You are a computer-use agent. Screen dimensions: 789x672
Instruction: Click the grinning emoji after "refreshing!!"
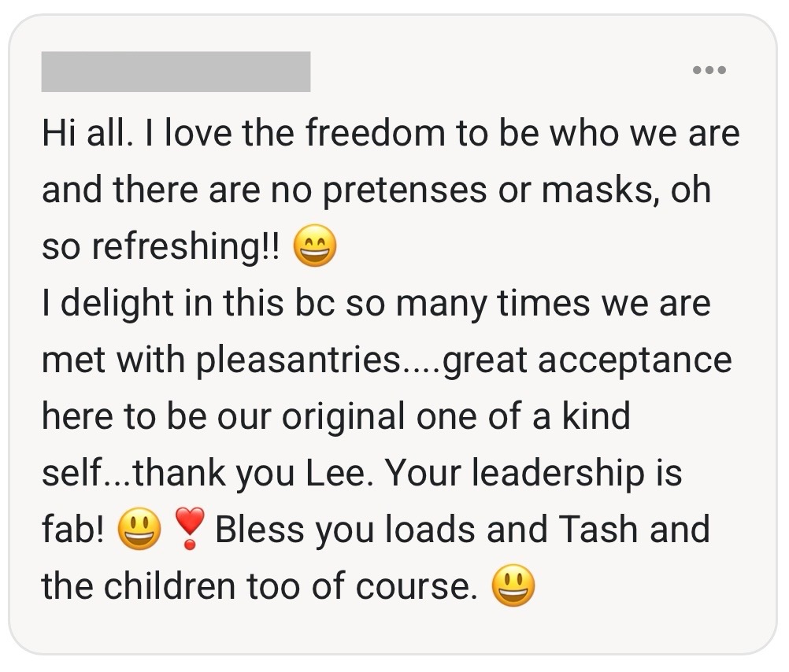(314, 249)
